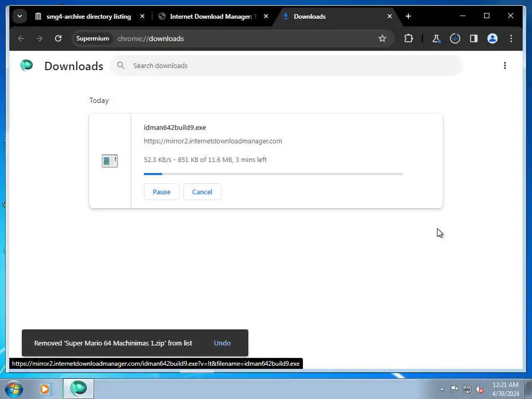This screenshot has height=399, width=532.
Task: Cancel the idman642build9.exe download
Action: click(202, 192)
